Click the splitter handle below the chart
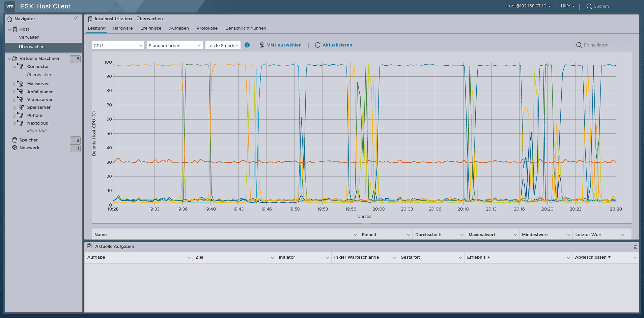 (x=366, y=223)
